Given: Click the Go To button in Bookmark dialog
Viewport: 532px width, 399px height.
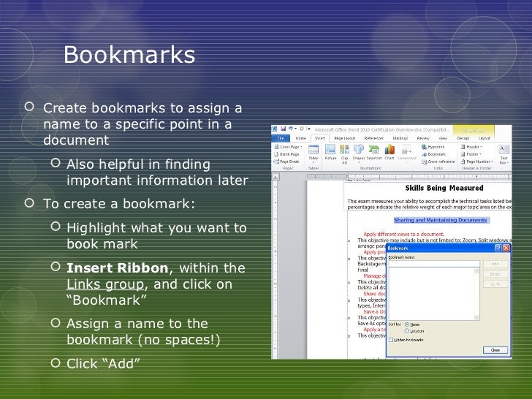Looking at the screenshot, I should point(495,284).
